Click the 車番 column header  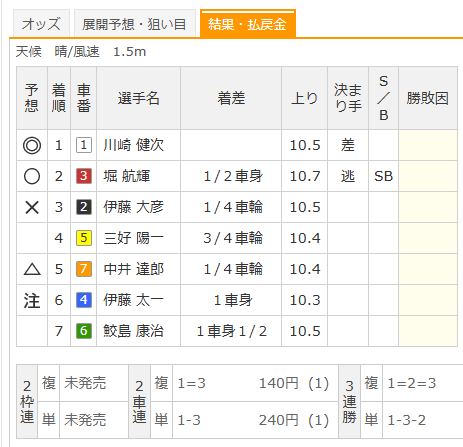click(84, 98)
